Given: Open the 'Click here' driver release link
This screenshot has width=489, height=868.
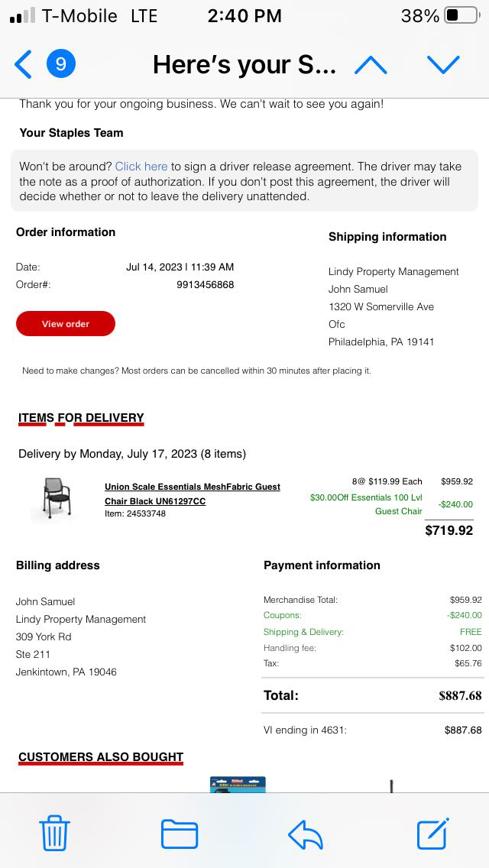Looking at the screenshot, I should tap(141, 166).
